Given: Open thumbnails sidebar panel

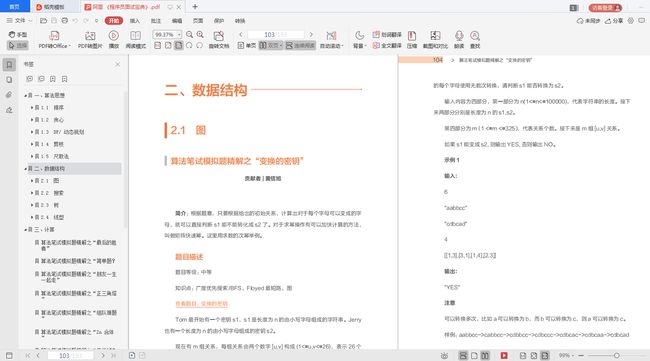Looking at the screenshot, I should tap(9, 80).
